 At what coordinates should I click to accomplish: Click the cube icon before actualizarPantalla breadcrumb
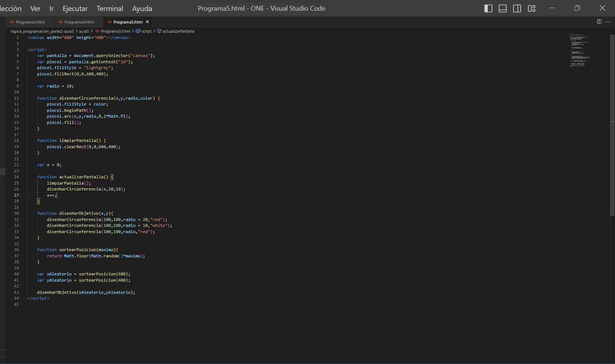pos(159,31)
